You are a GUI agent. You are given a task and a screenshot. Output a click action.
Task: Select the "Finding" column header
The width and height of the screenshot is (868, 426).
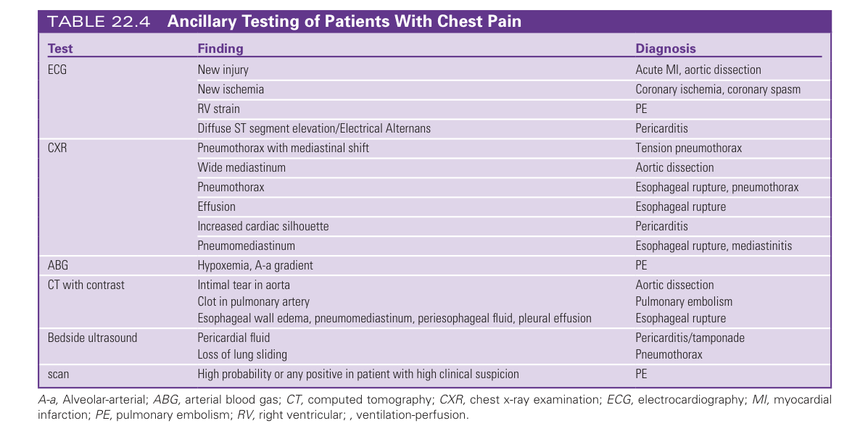click(220, 49)
